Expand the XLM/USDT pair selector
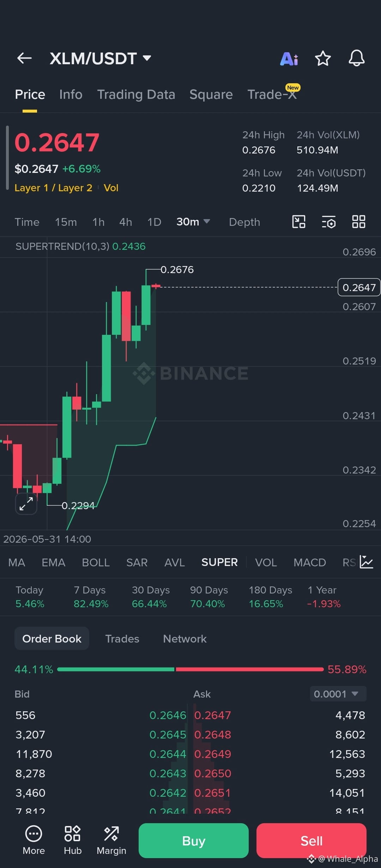 click(x=101, y=58)
